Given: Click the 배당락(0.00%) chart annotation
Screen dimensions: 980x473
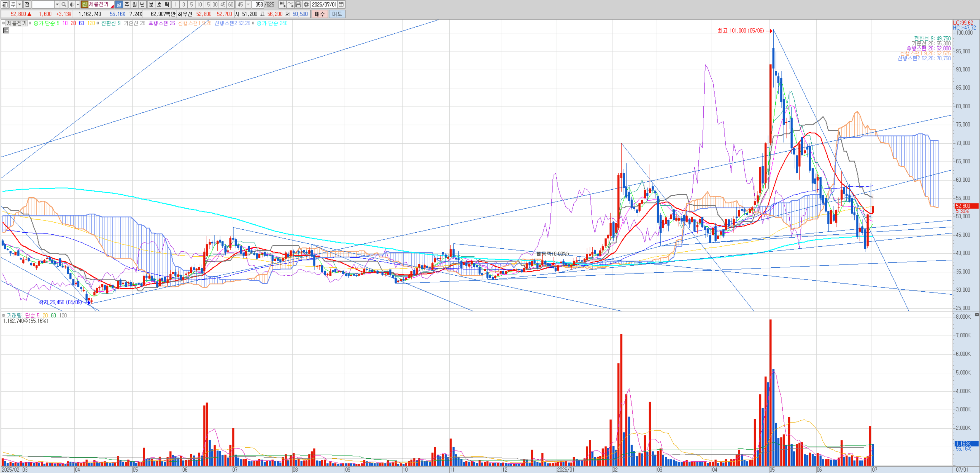Looking at the screenshot, I should 553,254.
